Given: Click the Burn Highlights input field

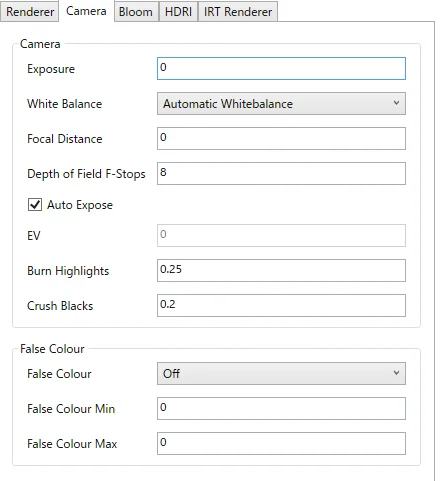Looking at the screenshot, I should pyautogui.click(x=281, y=270).
